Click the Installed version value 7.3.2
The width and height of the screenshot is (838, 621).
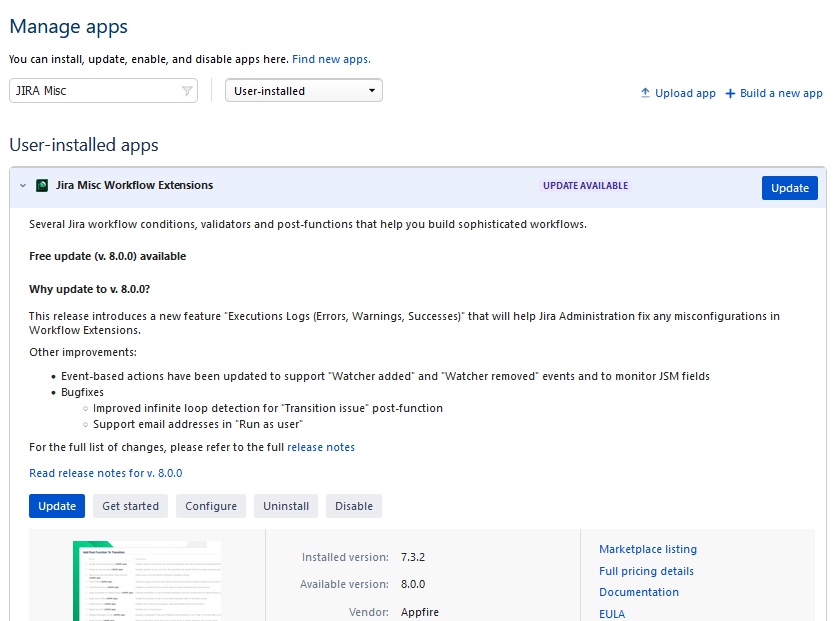[x=413, y=557]
